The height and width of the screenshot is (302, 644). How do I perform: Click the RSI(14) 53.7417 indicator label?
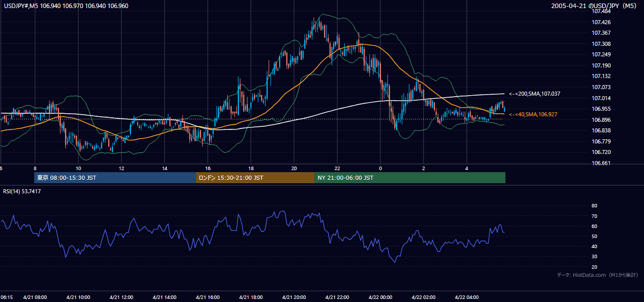click(22, 191)
